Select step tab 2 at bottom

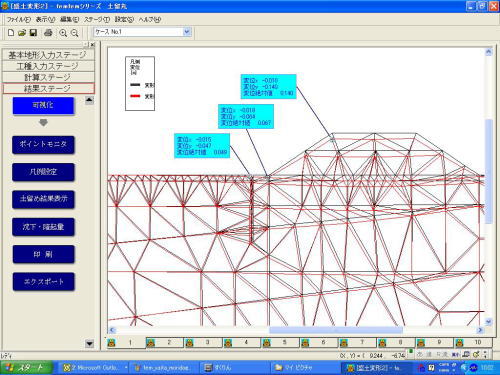[x=165, y=342]
